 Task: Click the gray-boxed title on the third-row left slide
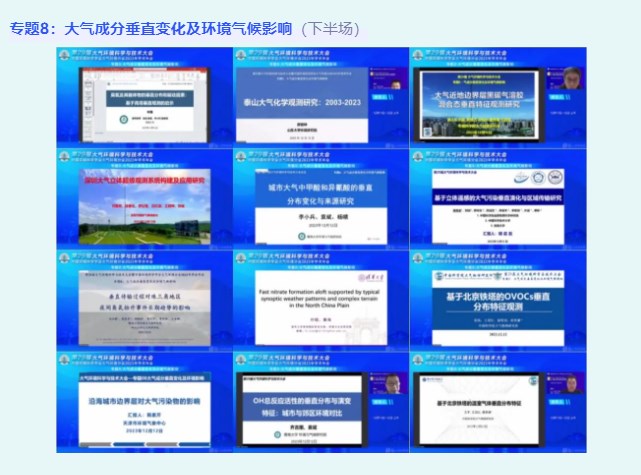click(143, 303)
